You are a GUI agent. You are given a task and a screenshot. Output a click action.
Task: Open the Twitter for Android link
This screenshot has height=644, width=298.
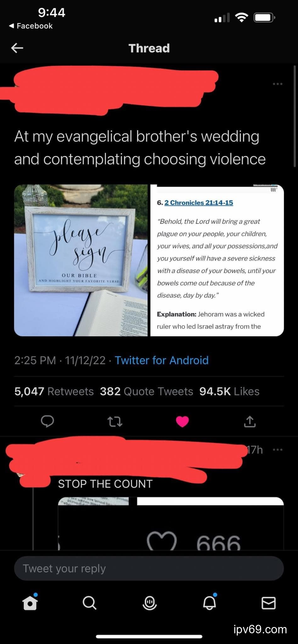coord(161,360)
